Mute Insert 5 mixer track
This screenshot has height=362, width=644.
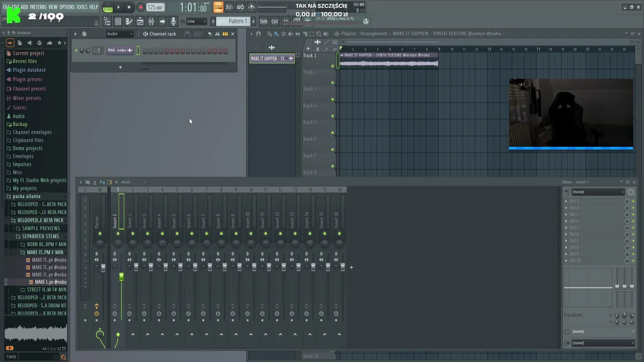(177, 233)
